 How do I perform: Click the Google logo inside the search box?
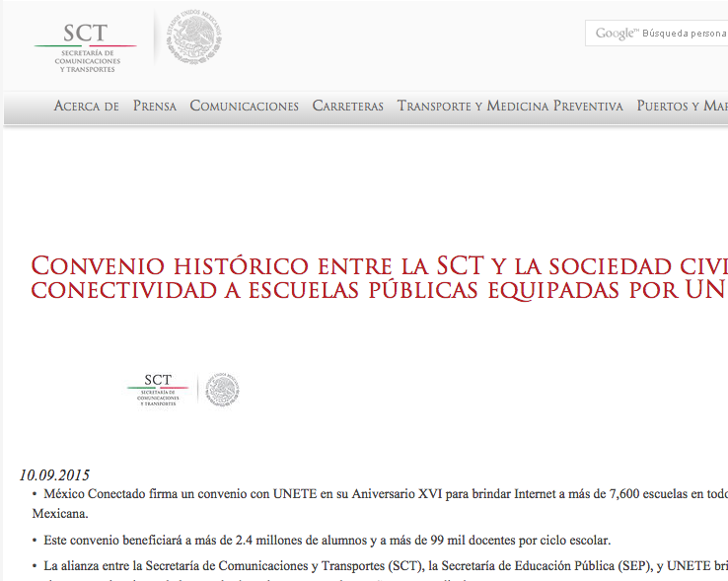click(x=616, y=34)
